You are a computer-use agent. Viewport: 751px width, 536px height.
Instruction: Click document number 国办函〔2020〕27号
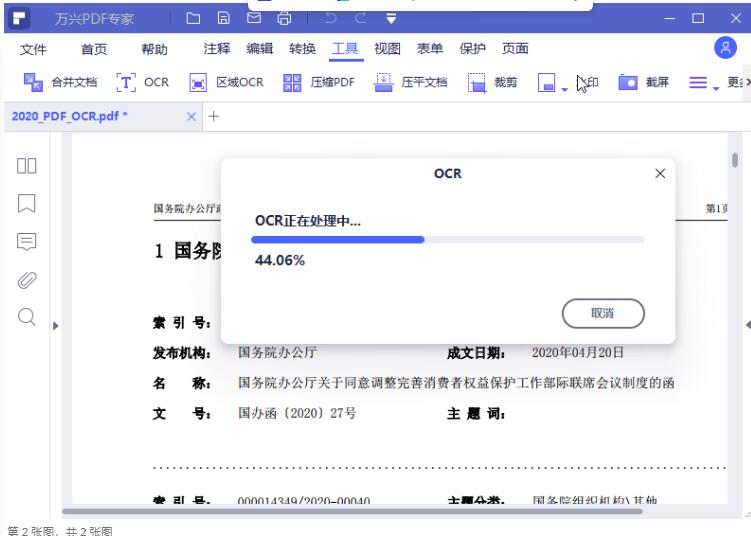(x=297, y=413)
